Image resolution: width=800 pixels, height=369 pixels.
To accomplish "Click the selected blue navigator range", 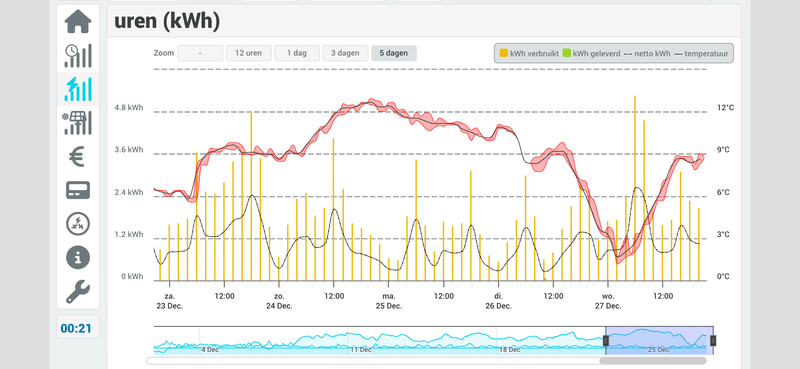I will pos(660,340).
